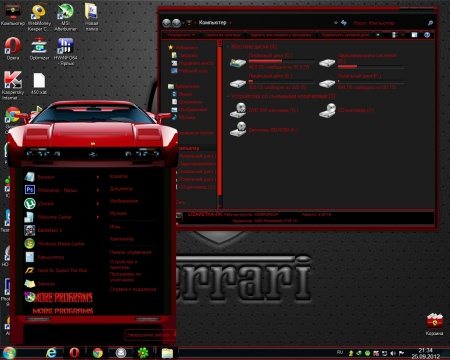Collapse the Жесткие диски group header
450x360 pixels.
[254, 47]
